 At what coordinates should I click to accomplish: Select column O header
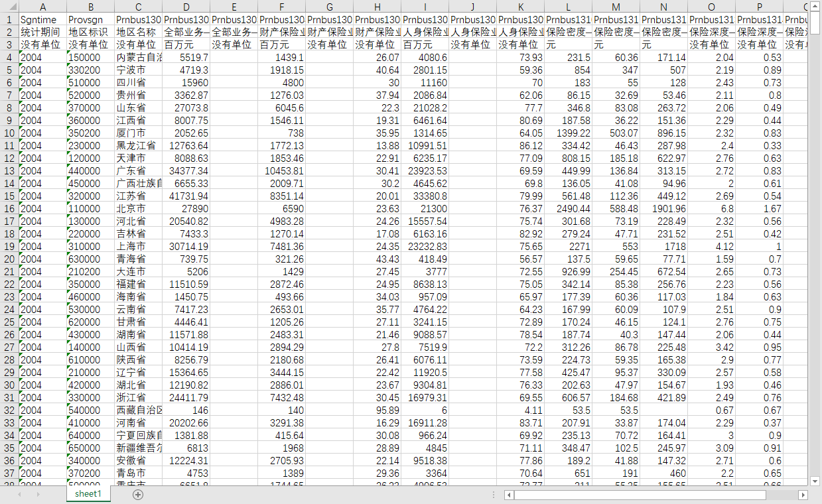pyautogui.click(x=711, y=7)
